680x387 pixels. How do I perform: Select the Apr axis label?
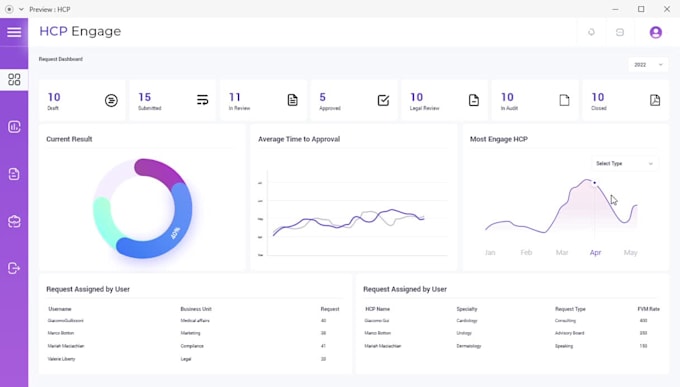(595, 253)
